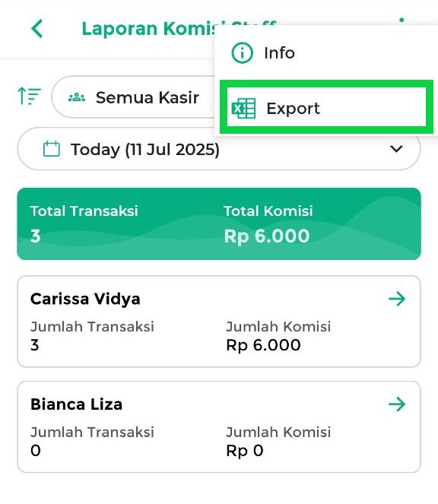Click the cashier group icon
438x504 pixels.
77,97
